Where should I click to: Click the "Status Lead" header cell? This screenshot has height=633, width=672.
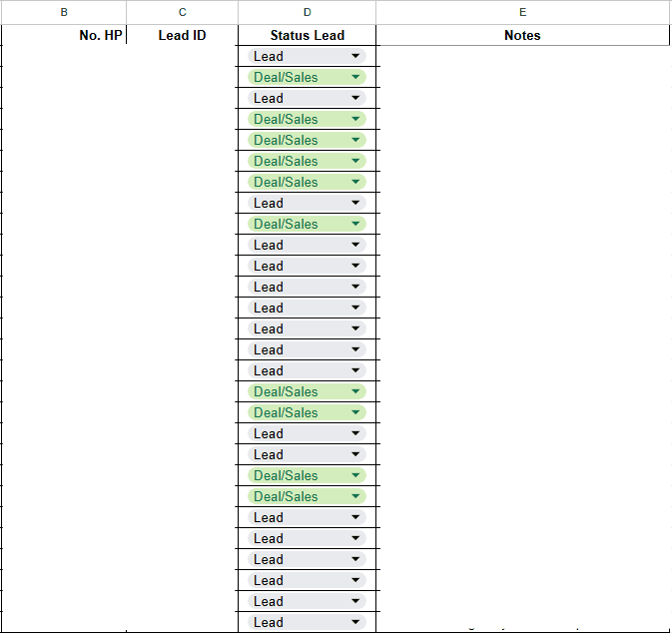point(307,35)
